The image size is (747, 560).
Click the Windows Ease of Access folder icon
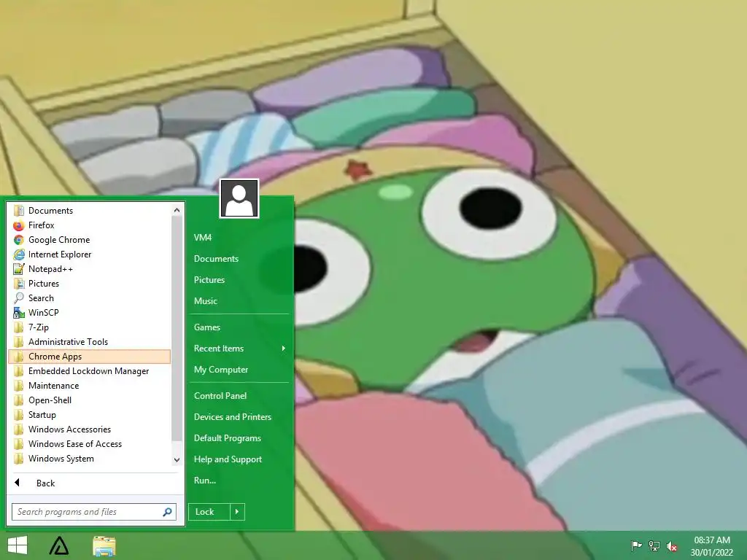(x=18, y=444)
